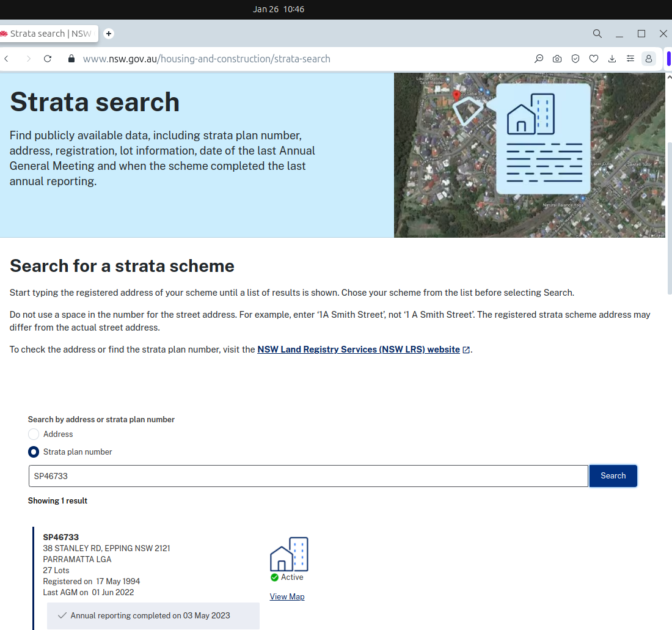Click the shield privacy protection icon
Screen dimensions: 672x630
click(x=575, y=59)
